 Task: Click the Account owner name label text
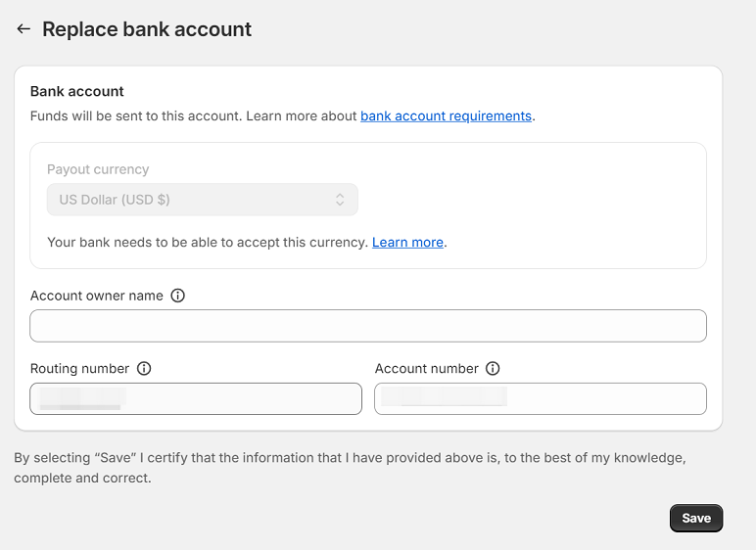click(x=97, y=296)
